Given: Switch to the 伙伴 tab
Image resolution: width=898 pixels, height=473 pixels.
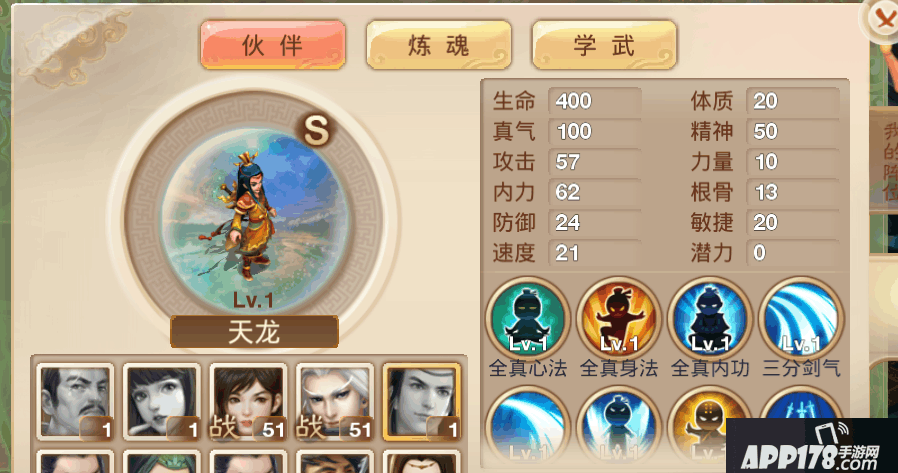Looking at the screenshot, I should click(273, 45).
